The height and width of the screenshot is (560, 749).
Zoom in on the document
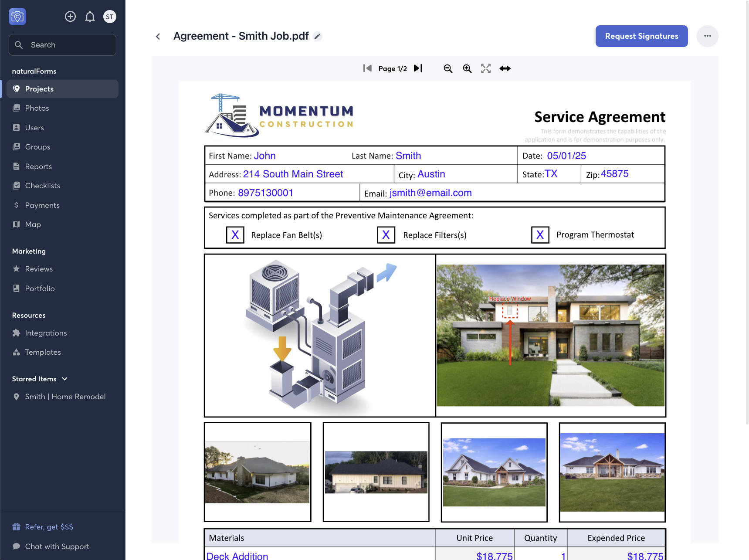pyautogui.click(x=467, y=68)
